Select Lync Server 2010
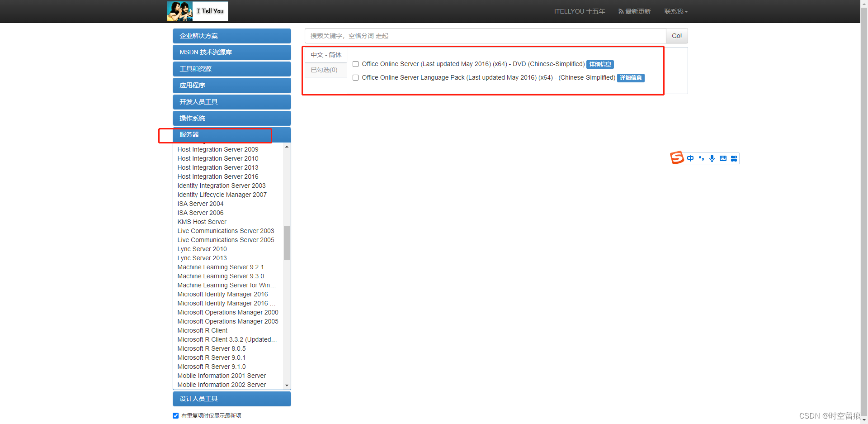The width and height of the screenshot is (868, 424). click(x=202, y=249)
